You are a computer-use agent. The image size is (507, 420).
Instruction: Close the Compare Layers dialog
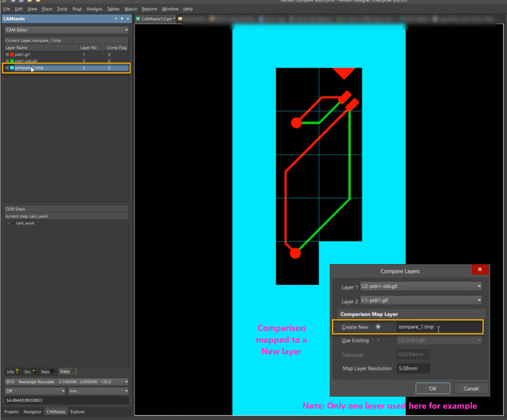pyautogui.click(x=479, y=269)
